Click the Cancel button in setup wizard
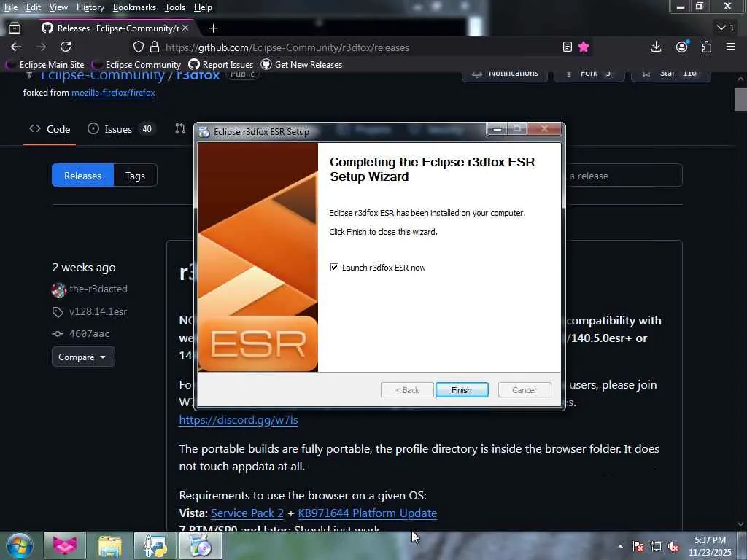 click(524, 390)
